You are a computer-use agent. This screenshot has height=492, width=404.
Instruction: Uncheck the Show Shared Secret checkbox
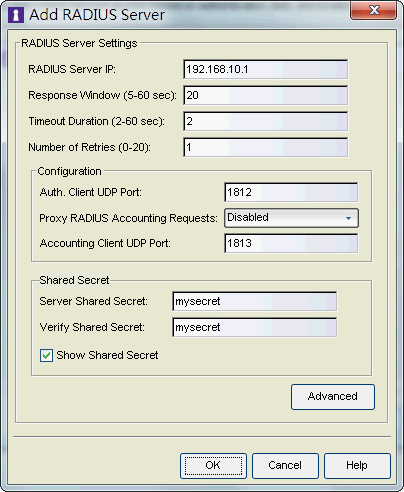[x=46, y=355]
